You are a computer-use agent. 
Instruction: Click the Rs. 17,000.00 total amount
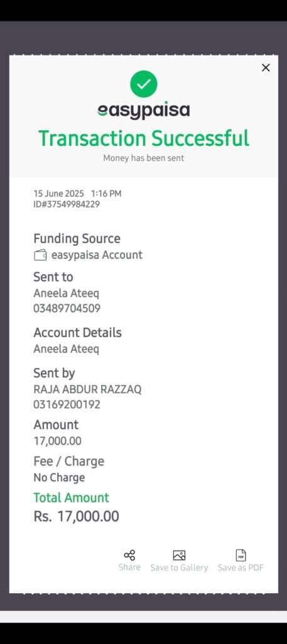pyautogui.click(x=76, y=516)
